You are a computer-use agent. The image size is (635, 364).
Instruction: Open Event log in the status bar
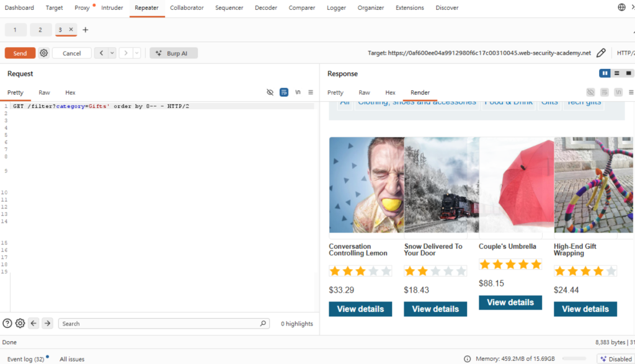26,359
